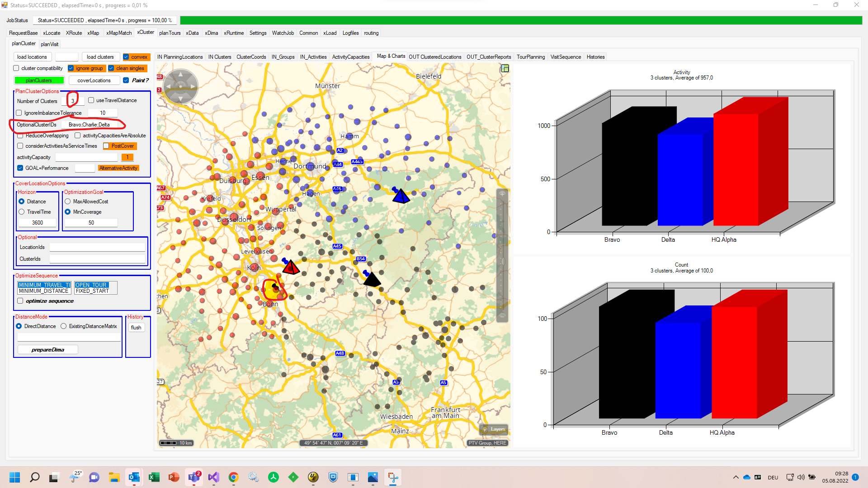
Task: Click the prepareDima button
Action: point(48,350)
